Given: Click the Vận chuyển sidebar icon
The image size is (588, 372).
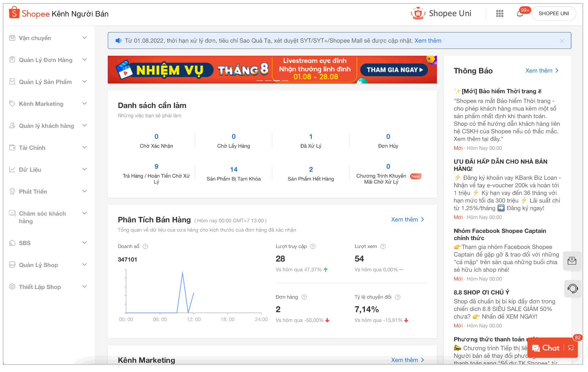Looking at the screenshot, I should 12,38.
